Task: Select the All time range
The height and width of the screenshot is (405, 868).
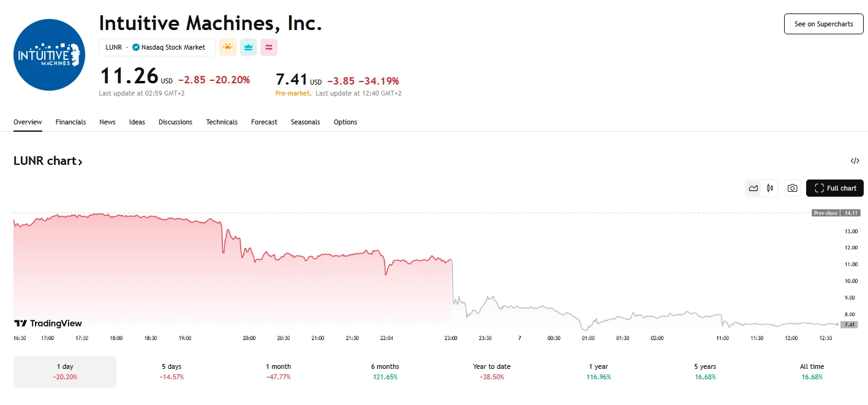Action: (812, 371)
